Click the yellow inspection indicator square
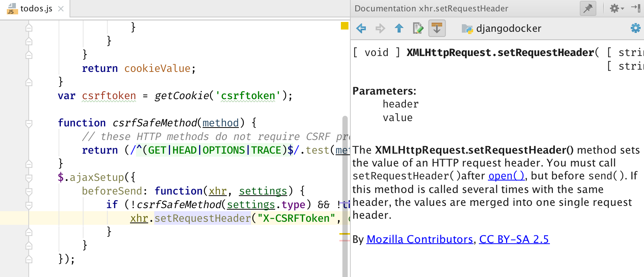Screen dimensions: 644x277 [x=344, y=26]
